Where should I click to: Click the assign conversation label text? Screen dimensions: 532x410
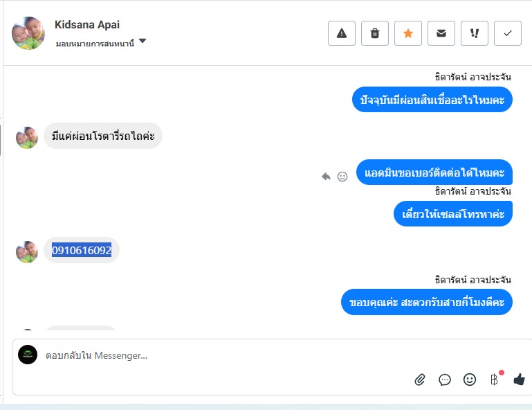[95, 43]
